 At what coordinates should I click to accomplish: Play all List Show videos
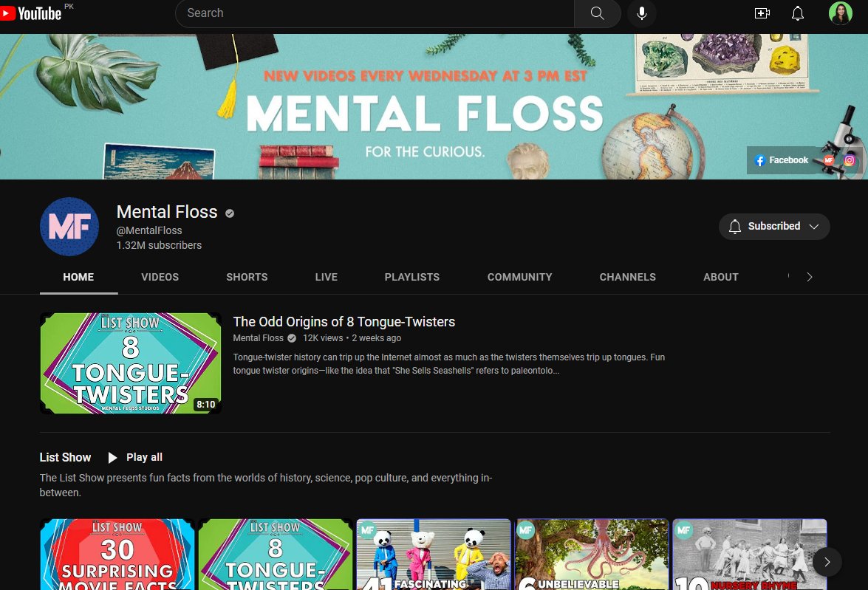click(135, 457)
